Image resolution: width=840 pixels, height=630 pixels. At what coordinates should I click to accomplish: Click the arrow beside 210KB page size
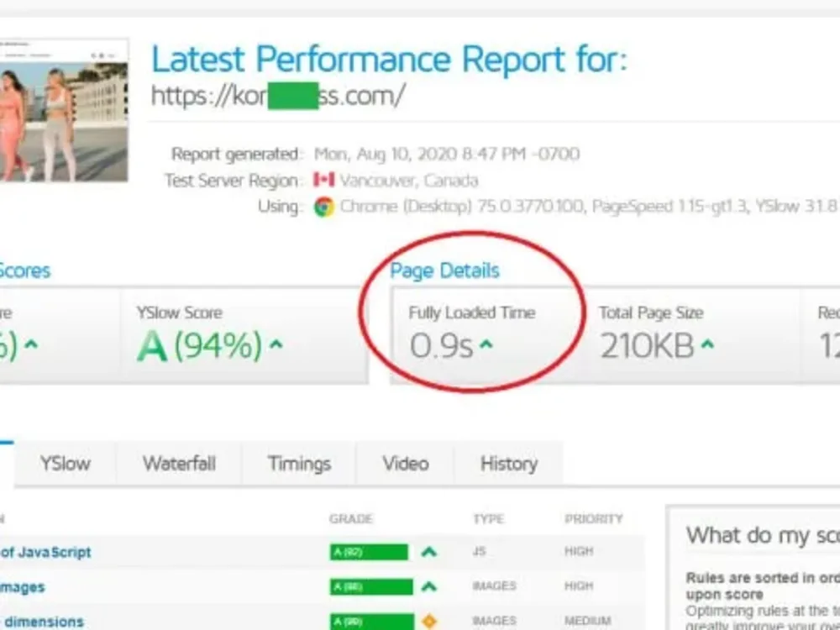click(707, 344)
